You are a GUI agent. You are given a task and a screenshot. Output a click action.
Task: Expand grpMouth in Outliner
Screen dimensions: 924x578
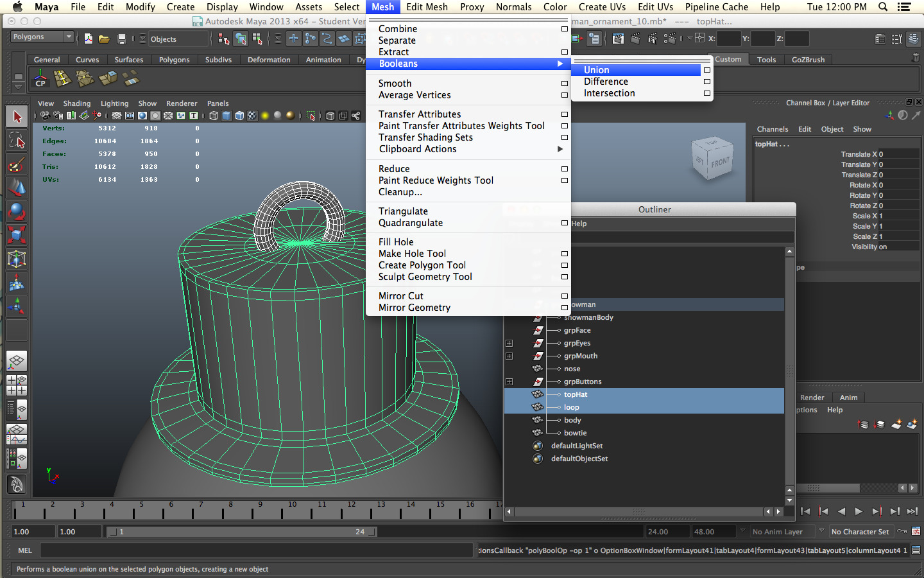point(509,356)
